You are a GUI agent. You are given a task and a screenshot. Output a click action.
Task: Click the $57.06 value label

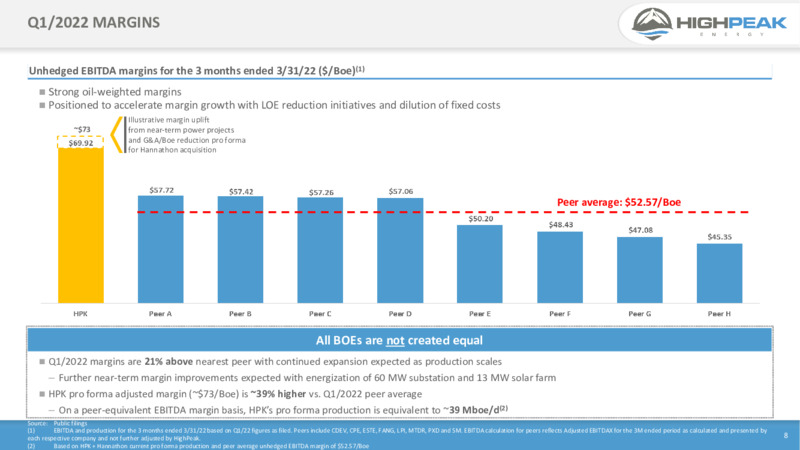pos(401,191)
